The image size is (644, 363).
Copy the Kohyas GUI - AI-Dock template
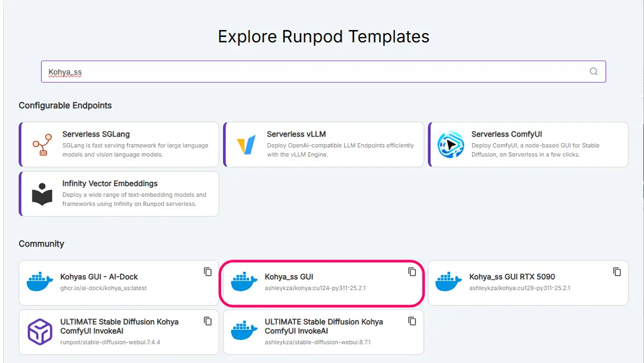coord(208,272)
